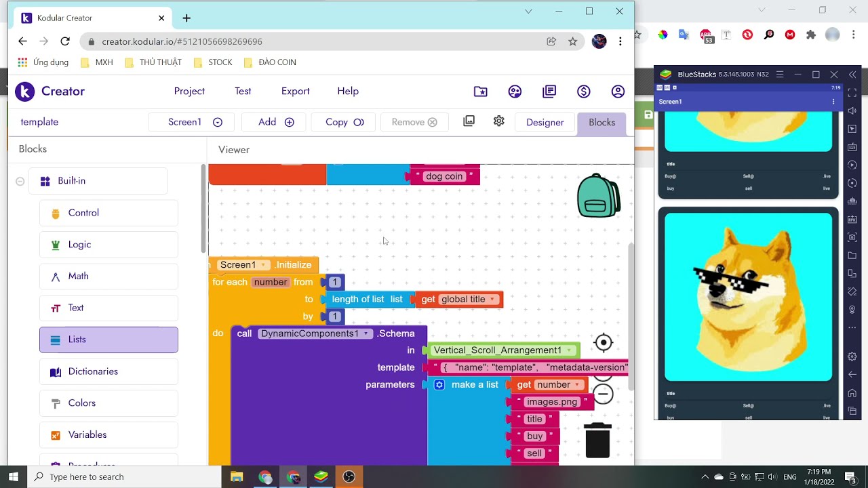The width and height of the screenshot is (868, 488).
Task: Select the Variables blocks category
Action: click(x=108, y=434)
